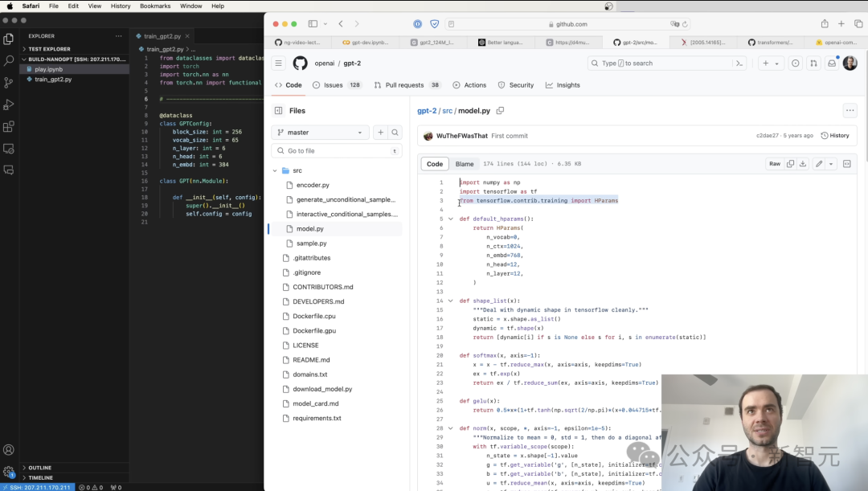Click file more options ellipsis button

[x=850, y=111]
